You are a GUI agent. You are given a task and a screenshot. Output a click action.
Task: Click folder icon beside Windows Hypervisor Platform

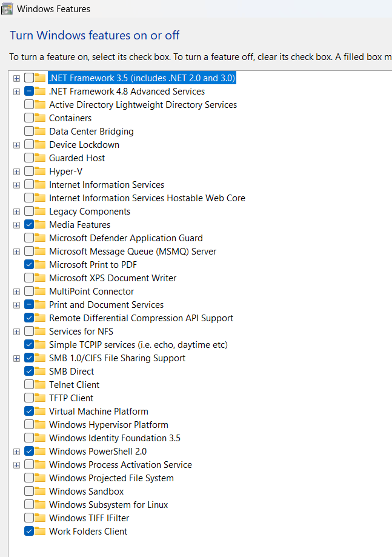click(40, 424)
